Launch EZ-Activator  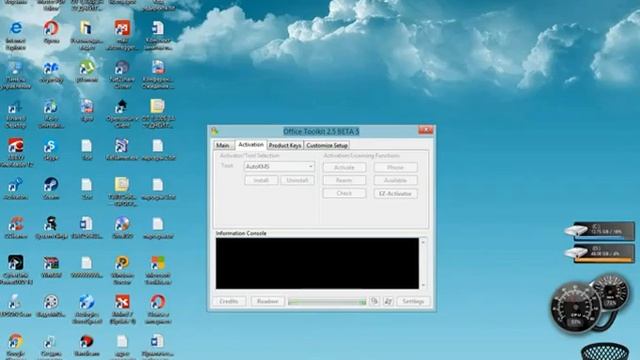point(395,193)
